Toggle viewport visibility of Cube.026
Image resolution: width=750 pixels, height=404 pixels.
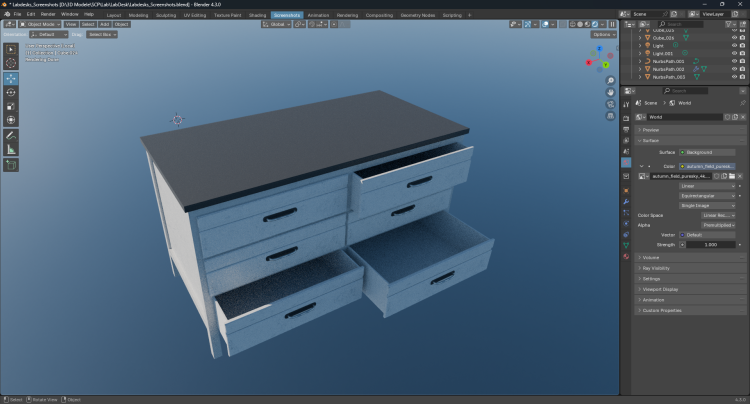[734, 38]
